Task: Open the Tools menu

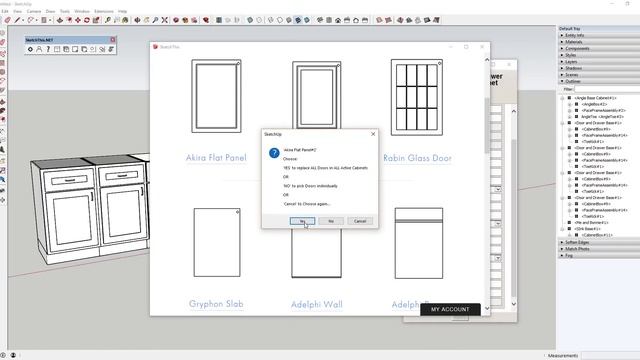Action: [65, 11]
